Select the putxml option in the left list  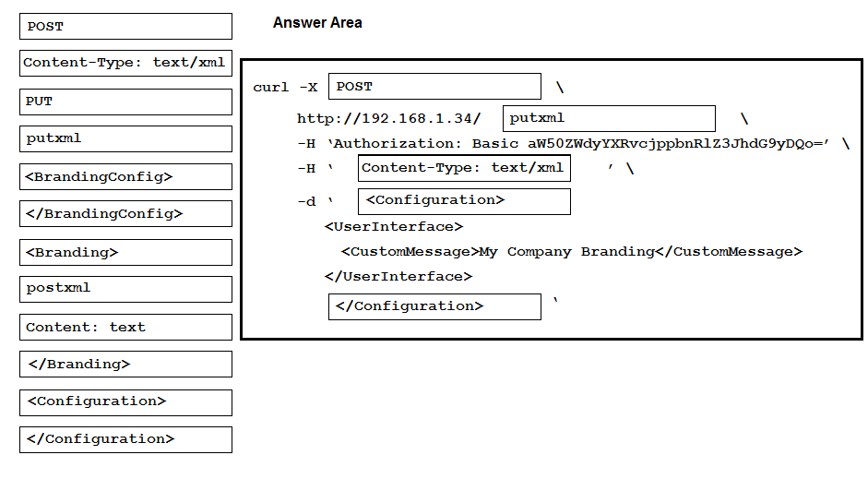[x=125, y=139]
